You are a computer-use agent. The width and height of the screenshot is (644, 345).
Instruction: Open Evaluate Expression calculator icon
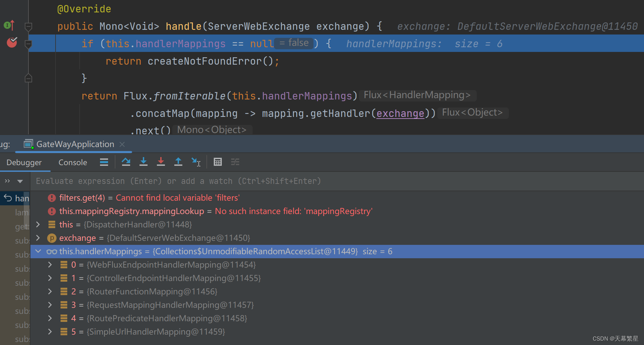click(x=218, y=162)
